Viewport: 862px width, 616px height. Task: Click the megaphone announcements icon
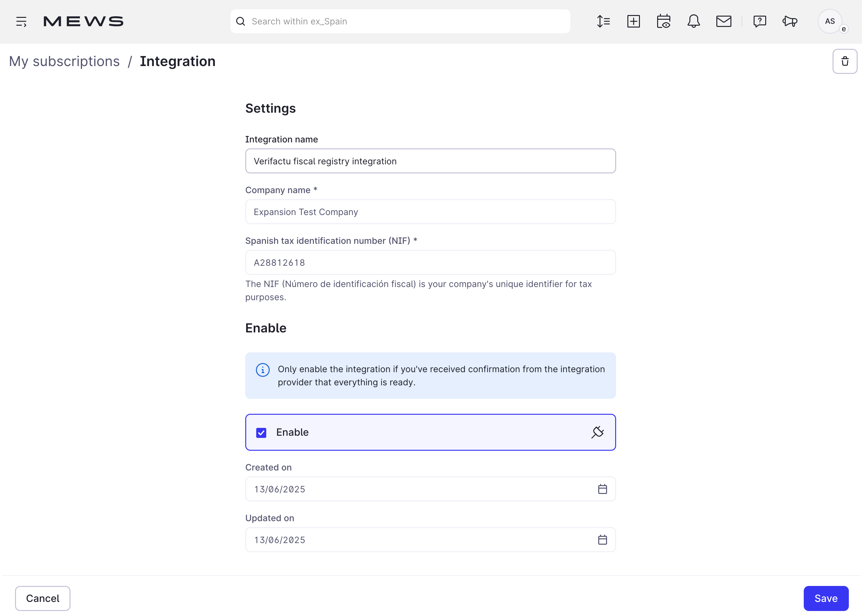point(790,21)
